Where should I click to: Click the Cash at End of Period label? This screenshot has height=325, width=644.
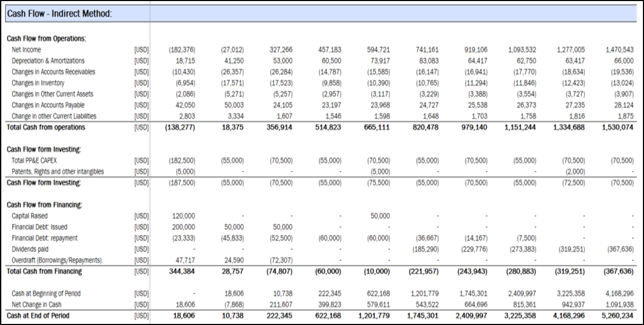click(38, 316)
